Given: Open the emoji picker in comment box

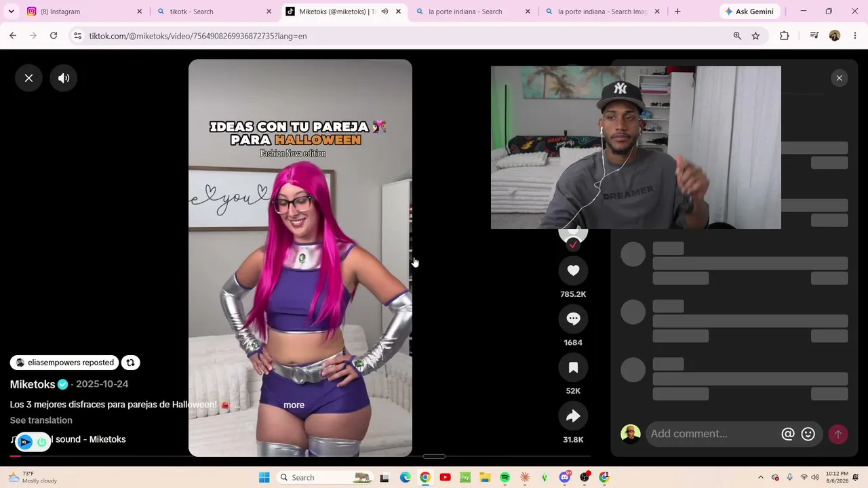Looking at the screenshot, I should click(x=808, y=434).
